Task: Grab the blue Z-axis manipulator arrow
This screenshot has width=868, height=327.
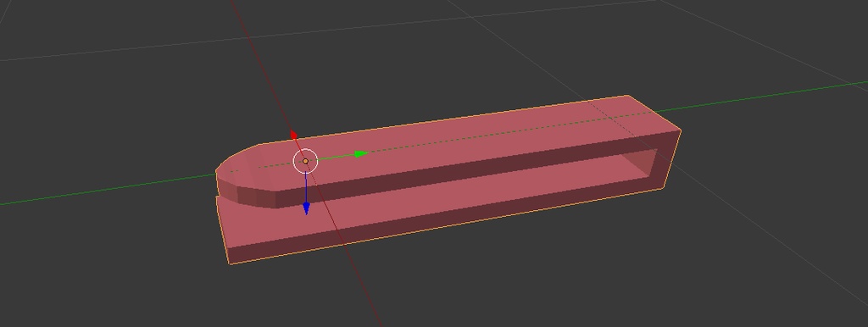Action: click(x=306, y=208)
